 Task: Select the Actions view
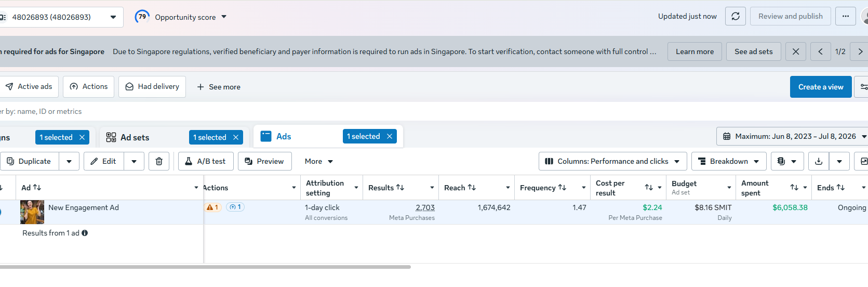(88, 86)
